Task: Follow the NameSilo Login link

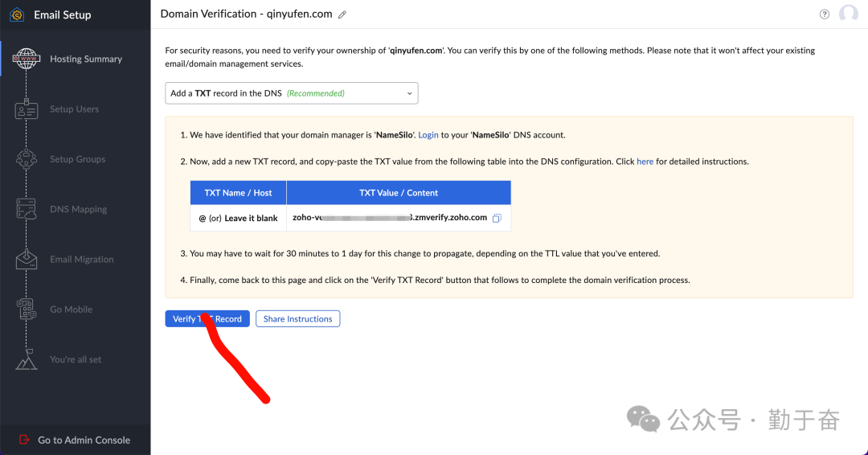Action: (428, 135)
